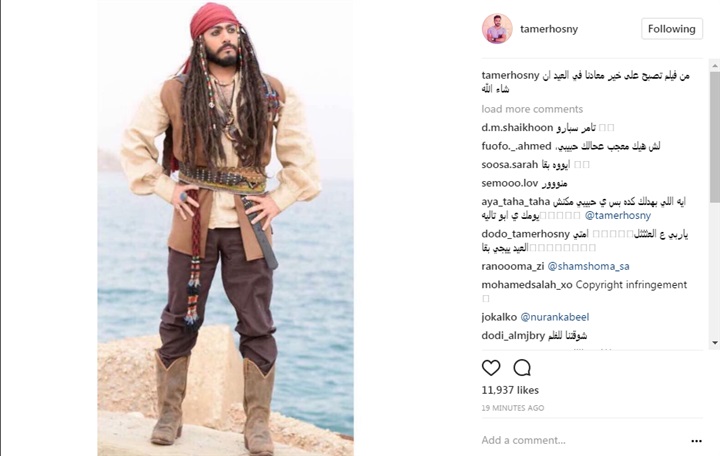The height and width of the screenshot is (456, 720).
Task: Like the post with heart icon
Action: pos(491,368)
